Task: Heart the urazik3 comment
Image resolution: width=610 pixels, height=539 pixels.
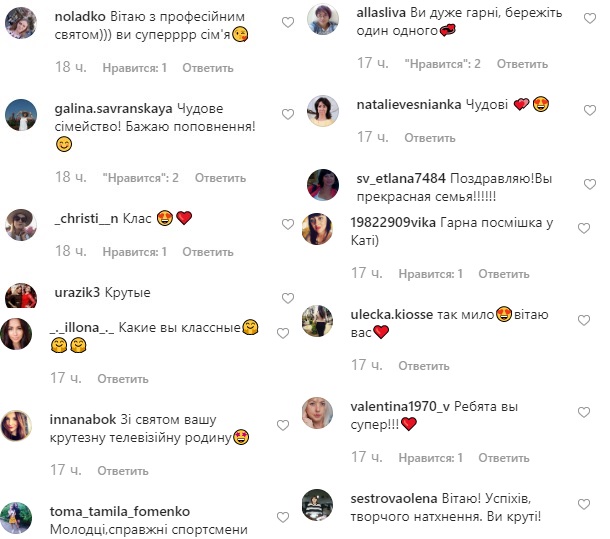Action: click(287, 298)
